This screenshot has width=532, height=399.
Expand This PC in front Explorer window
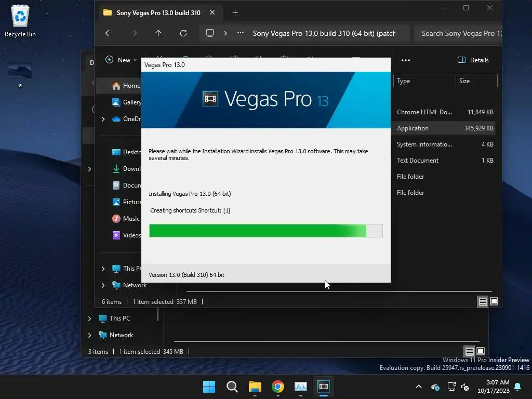[x=103, y=269]
